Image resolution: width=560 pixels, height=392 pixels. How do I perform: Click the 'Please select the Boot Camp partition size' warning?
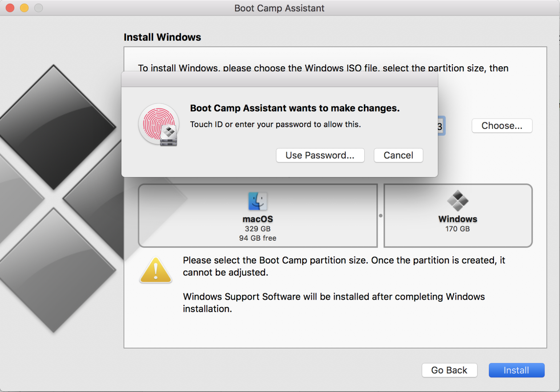(x=344, y=266)
